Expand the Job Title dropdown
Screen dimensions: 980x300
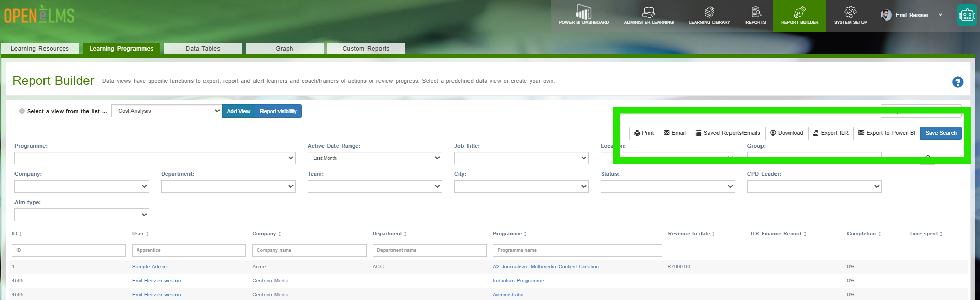(x=521, y=158)
